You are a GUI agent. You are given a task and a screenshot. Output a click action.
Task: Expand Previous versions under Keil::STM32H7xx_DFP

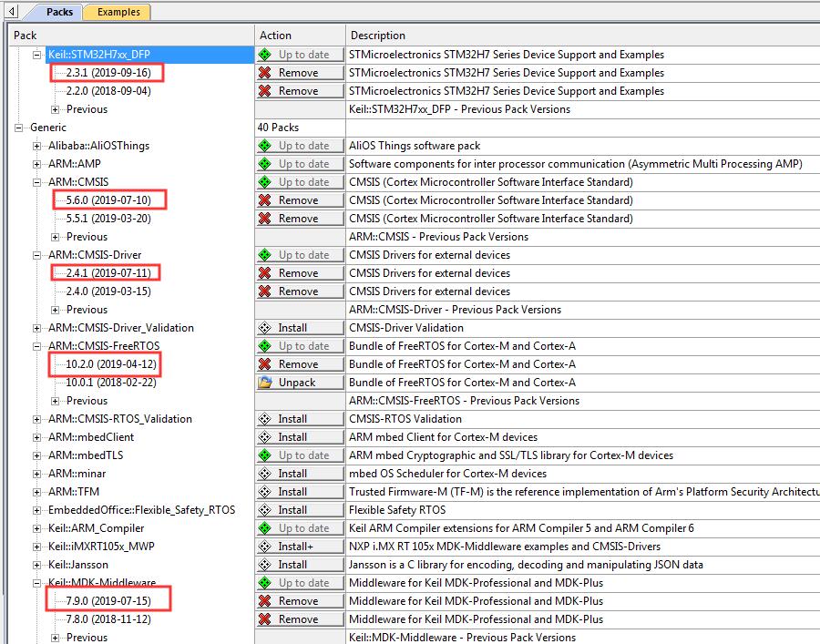click(55, 109)
